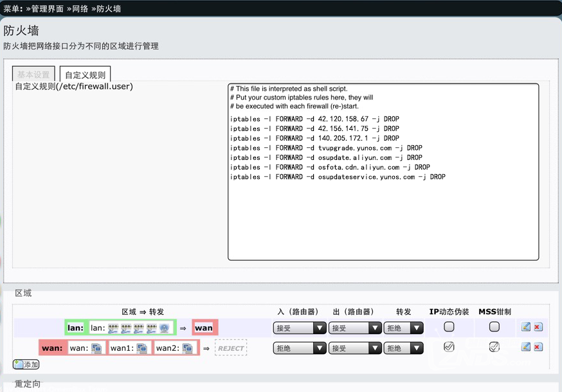Screen dimensions: 562x392
Task: Click the rule dropping osupdate.aliyun.com
Action: coord(326,157)
